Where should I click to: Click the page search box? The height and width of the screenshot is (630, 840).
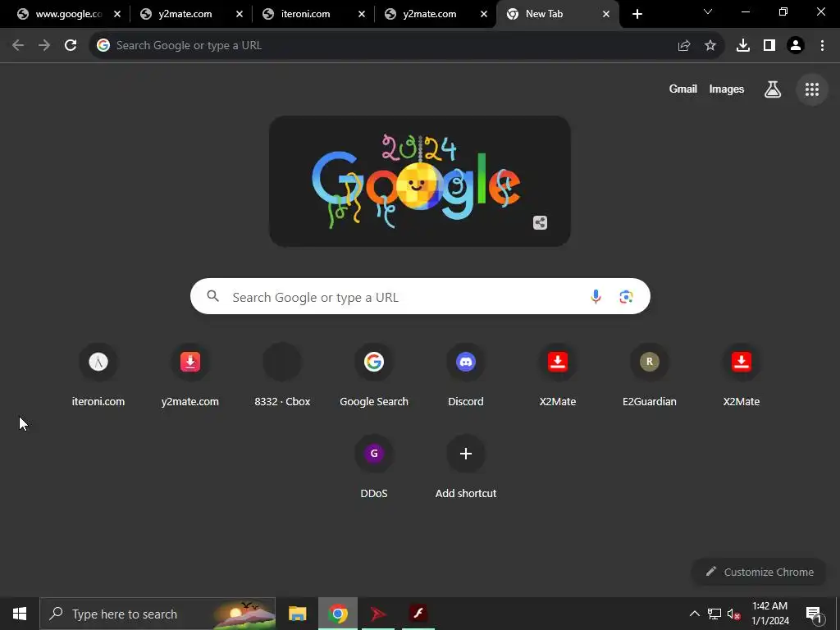tap(420, 296)
